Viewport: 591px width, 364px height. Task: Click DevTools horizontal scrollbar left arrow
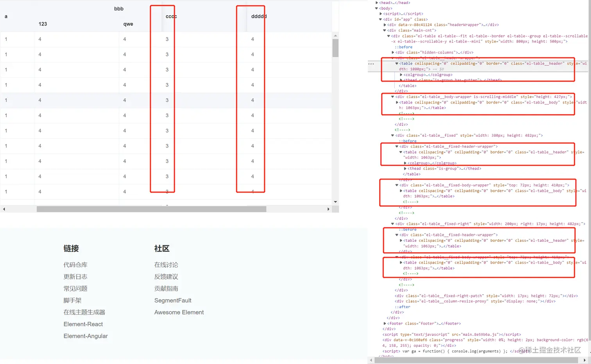click(x=371, y=360)
